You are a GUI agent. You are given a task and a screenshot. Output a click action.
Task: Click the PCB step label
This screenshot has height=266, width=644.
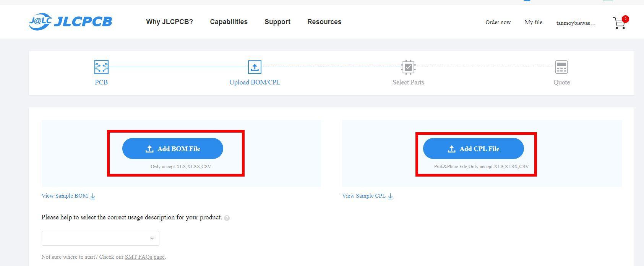(101, 82)
